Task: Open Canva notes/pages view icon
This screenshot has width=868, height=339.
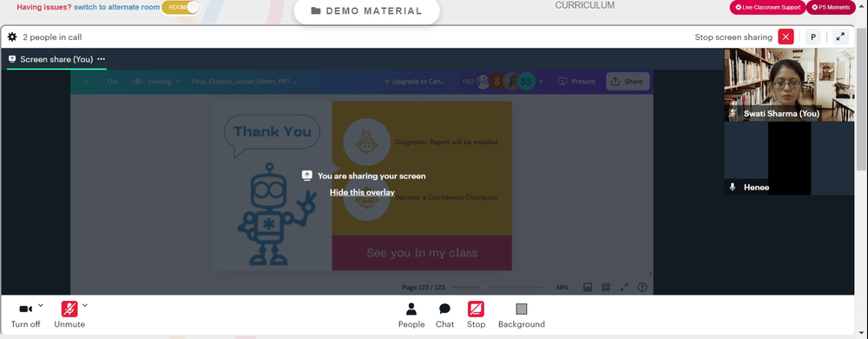Action: (588, 288)
